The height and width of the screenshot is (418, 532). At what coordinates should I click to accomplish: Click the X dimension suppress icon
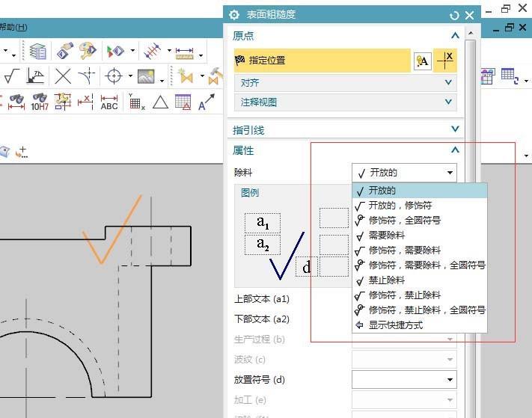coord(85,102)
